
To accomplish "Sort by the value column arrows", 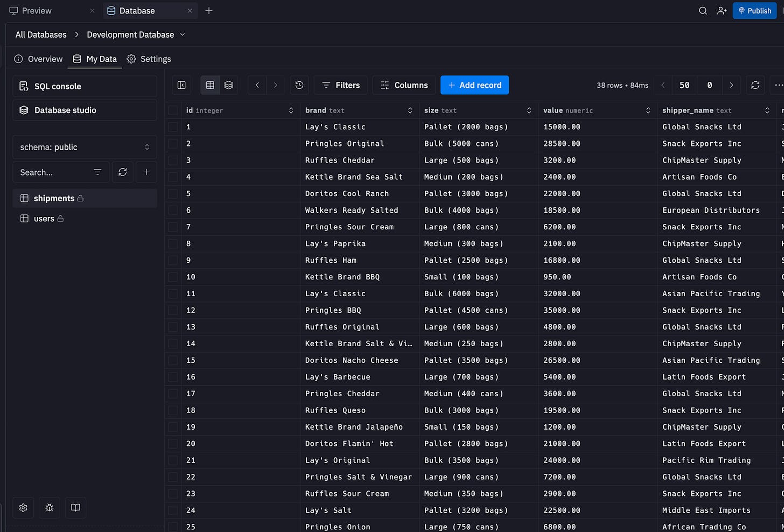I will tap(648, 110).
